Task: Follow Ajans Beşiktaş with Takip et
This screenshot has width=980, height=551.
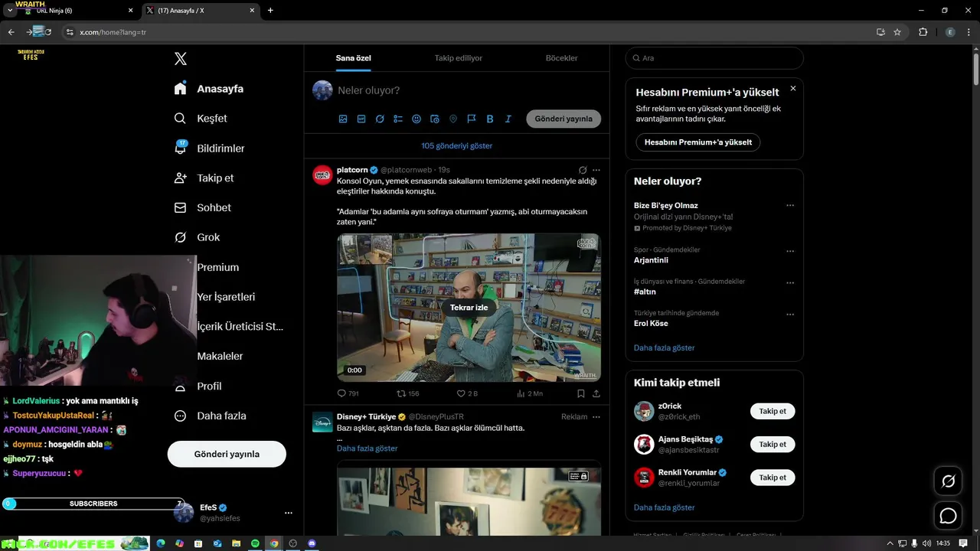Action: pyautogui.click(x=773, y=444)
